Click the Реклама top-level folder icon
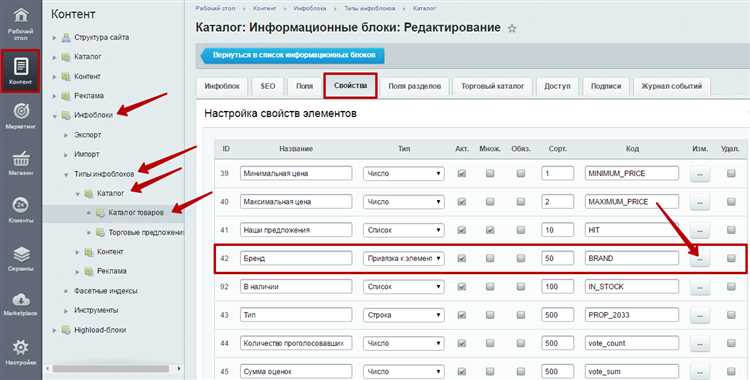The width and height of the screenshot is (750, 380). point(66,96)
